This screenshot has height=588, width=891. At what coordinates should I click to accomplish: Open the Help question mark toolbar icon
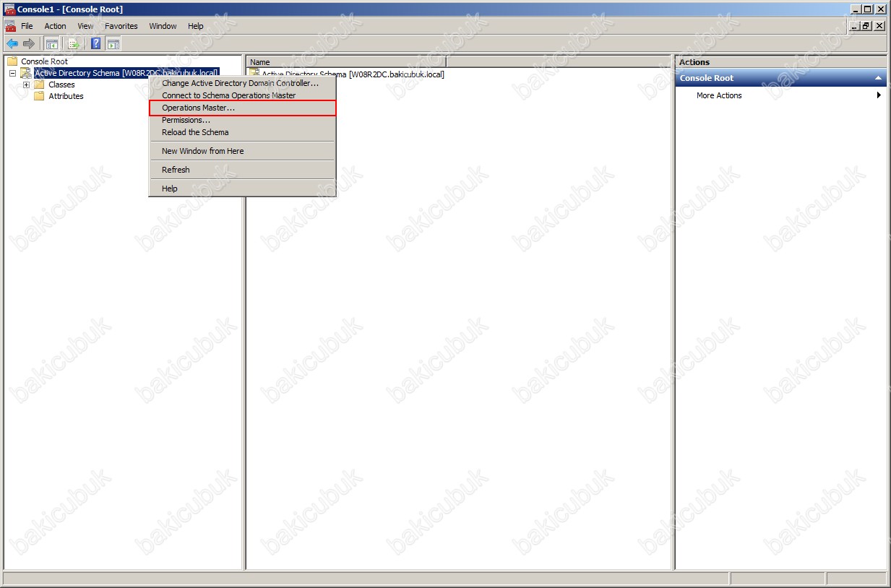click(x=96, y=43)
